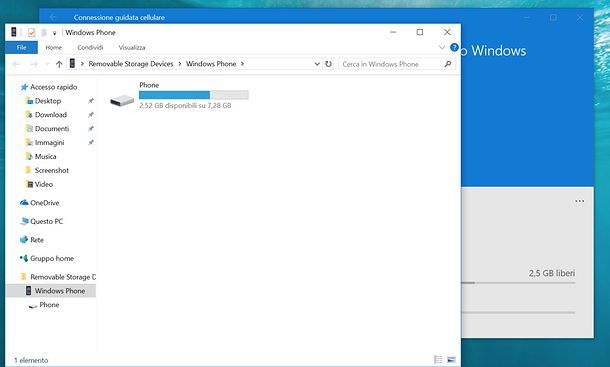Maximize the Windows Phone Explorer window
The height and width of the screenshot is (367, 610).
click(420, 32)
